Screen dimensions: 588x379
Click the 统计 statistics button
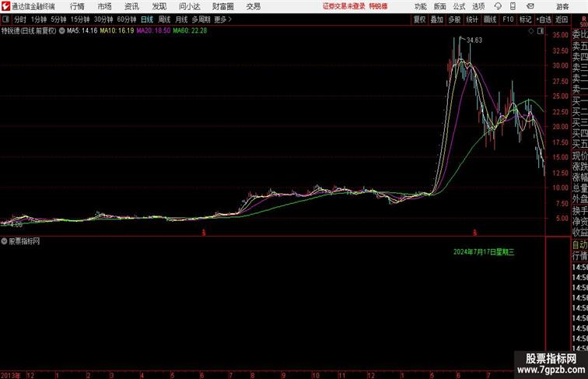click(472, 19)
